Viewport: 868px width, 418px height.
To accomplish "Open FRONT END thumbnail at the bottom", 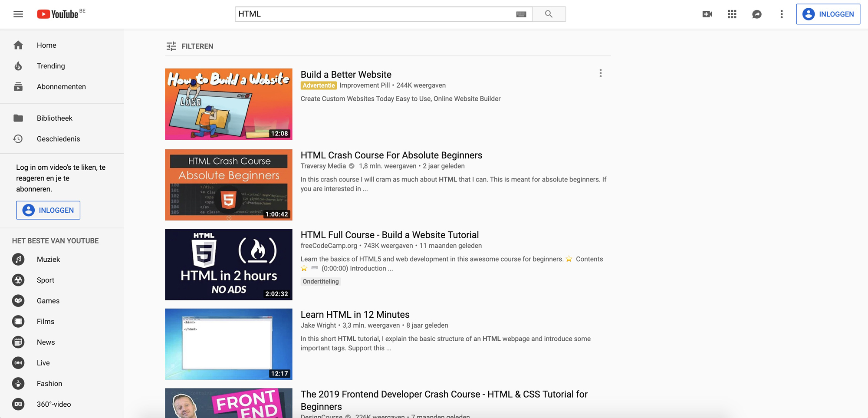I will (229, 403).
